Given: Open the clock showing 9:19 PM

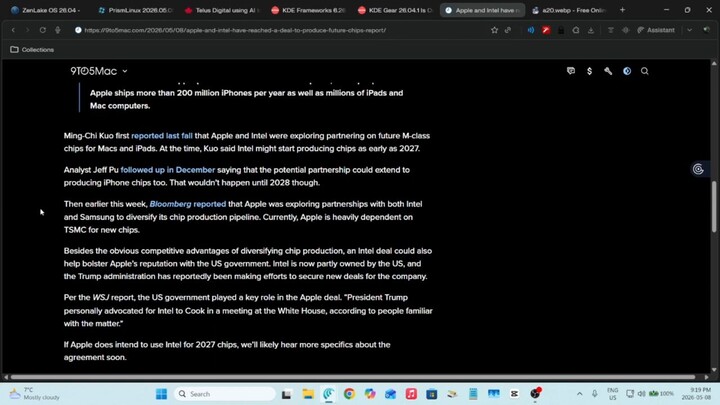Looking at the screenshot, I should [696, 394].
